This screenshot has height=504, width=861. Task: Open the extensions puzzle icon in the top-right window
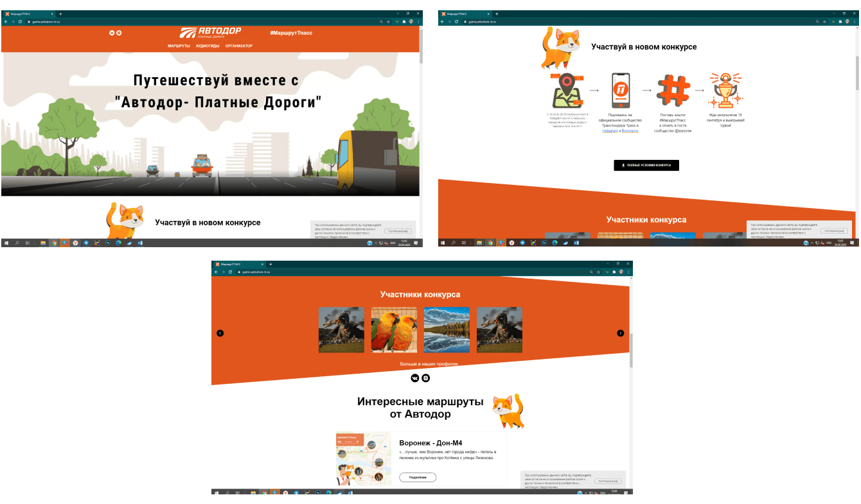[x=840, y=21]
